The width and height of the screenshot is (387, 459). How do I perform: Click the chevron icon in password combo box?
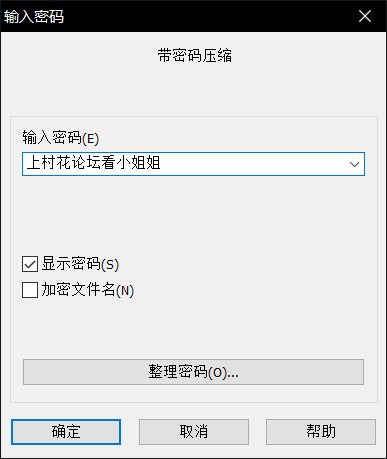tap(354, 164)
